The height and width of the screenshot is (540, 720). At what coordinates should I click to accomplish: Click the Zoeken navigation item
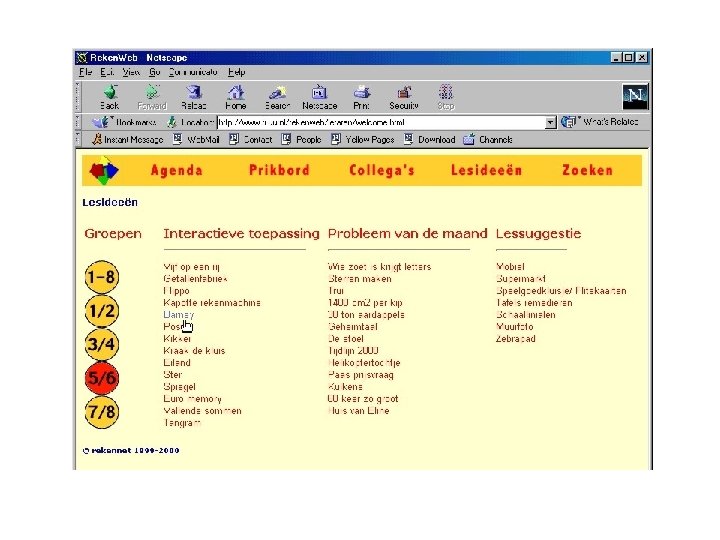(x=587, y=170)
